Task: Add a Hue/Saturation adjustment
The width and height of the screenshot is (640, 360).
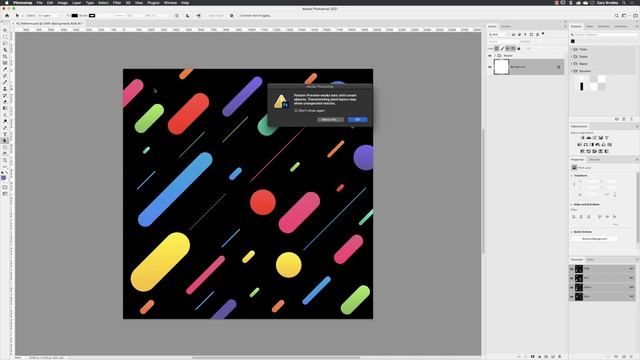Action: point(579,144)
